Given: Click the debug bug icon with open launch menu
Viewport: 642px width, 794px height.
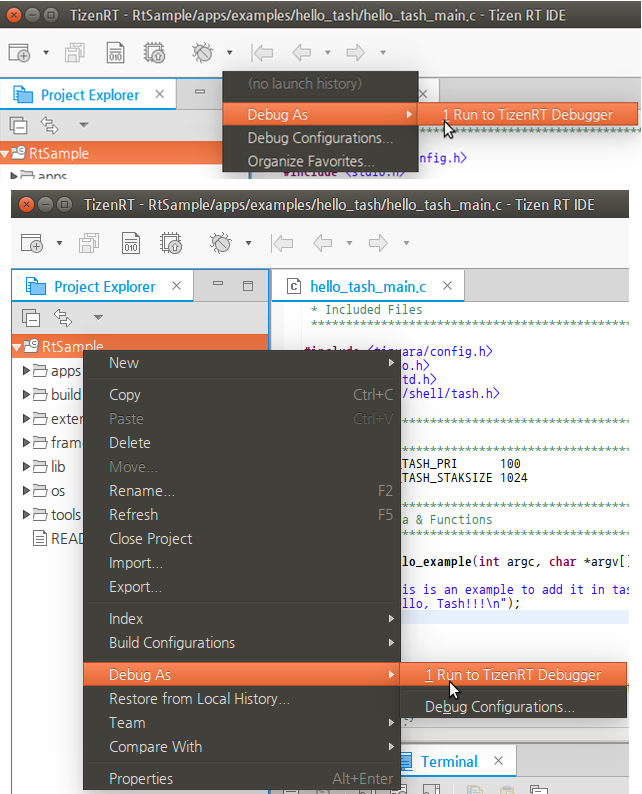Looking at the screenshot, I should pyautogui.click(x=204, y=52).
